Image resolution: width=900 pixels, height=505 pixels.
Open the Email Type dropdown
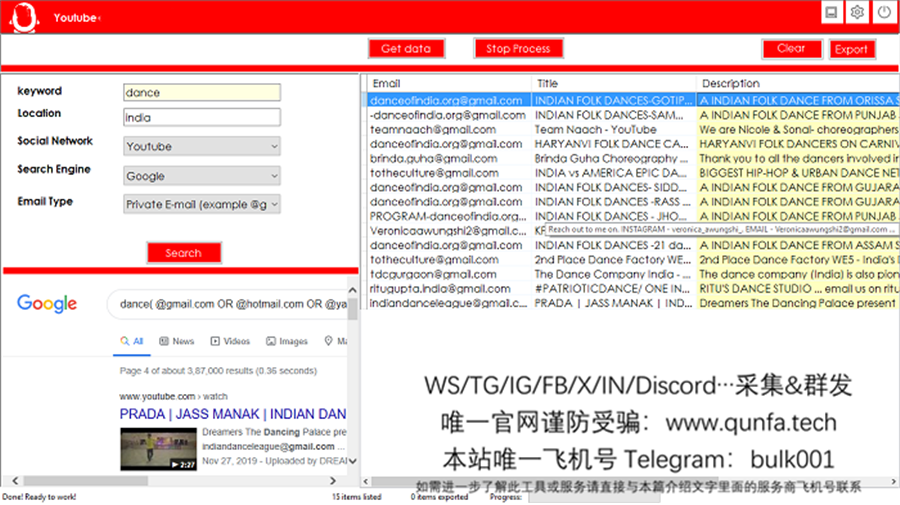[x=201, y=204]
